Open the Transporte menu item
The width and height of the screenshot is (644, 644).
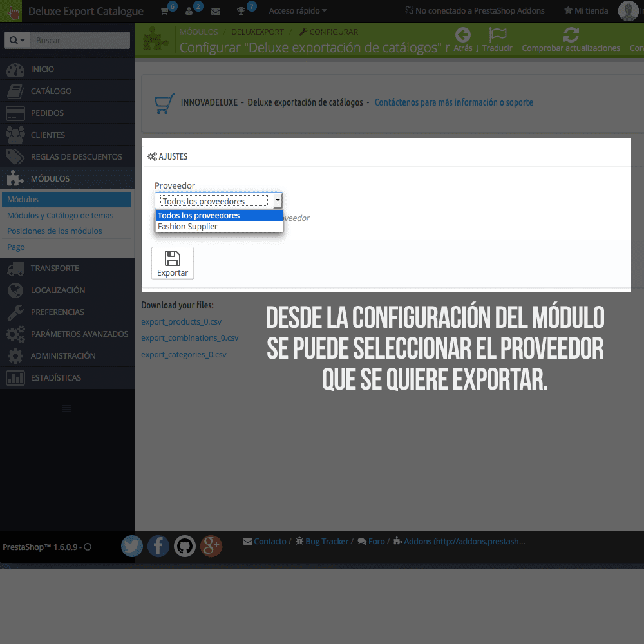[x=67, y=268]
